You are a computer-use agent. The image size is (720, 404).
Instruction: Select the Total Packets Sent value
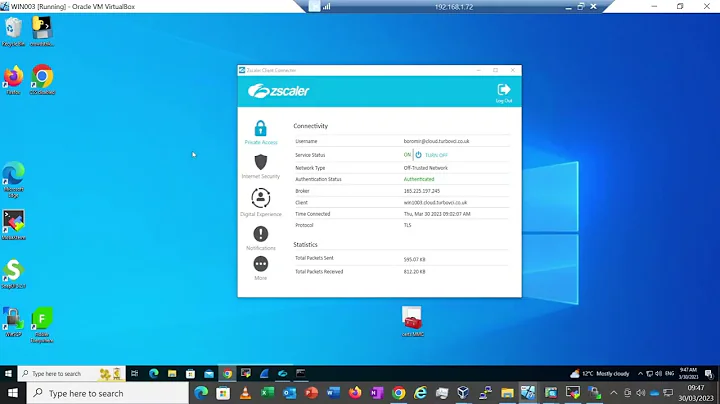pos(414,259)
